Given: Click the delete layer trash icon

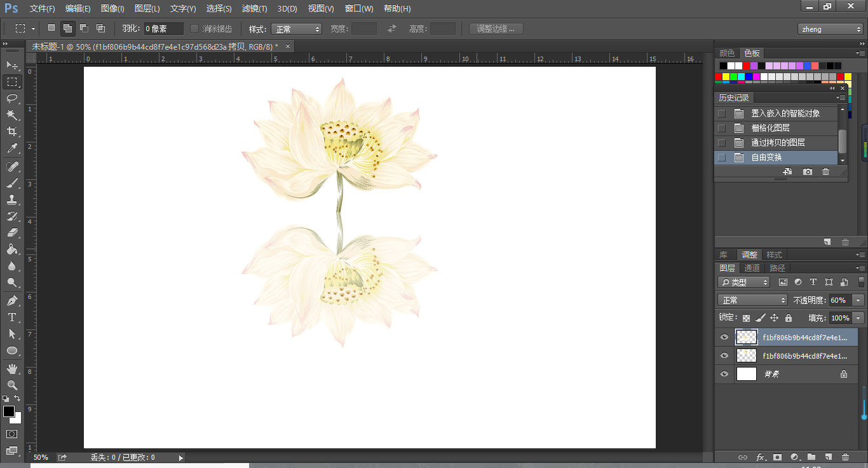Looking at the screenshot, I should pos(845,457).
